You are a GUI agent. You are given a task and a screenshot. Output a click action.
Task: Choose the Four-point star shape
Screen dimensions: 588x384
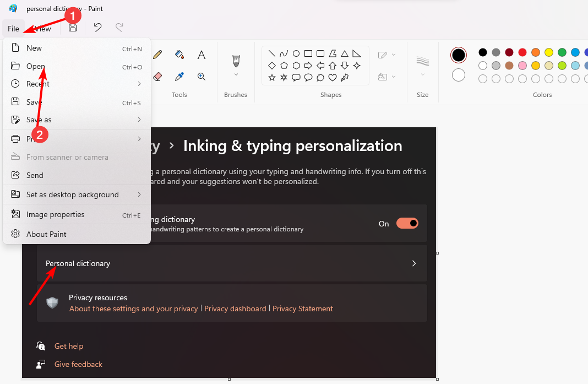357,66
